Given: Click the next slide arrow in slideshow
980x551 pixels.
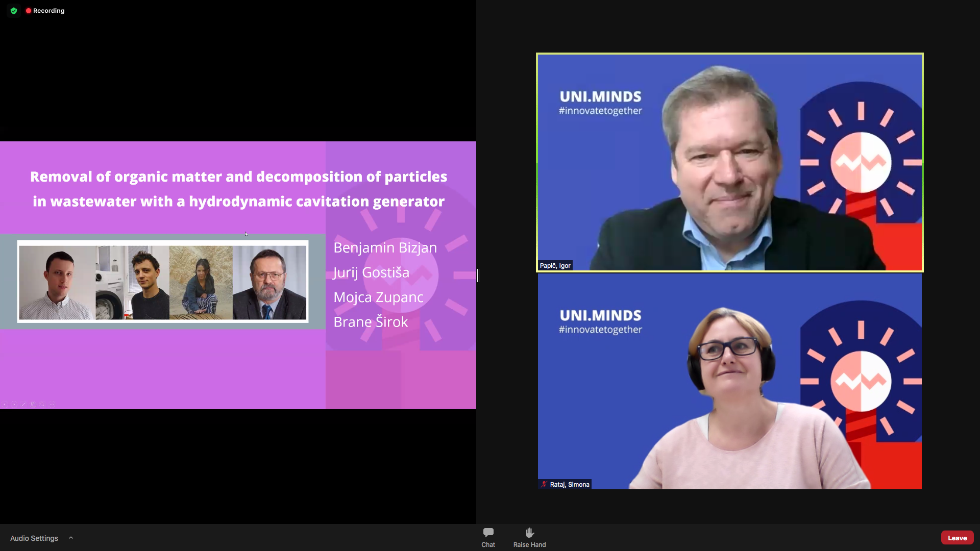Looking at the screenshot, I should (14, 404).
